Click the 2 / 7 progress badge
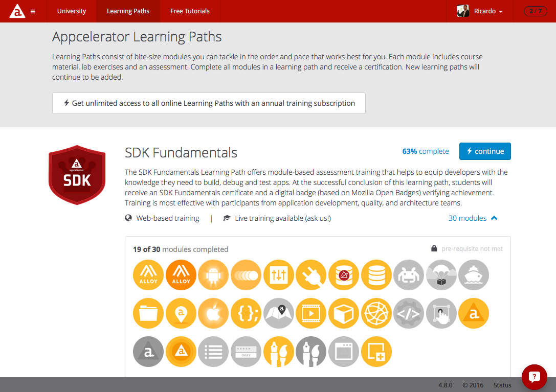This screenshot has height=392, width=556. 535,11
